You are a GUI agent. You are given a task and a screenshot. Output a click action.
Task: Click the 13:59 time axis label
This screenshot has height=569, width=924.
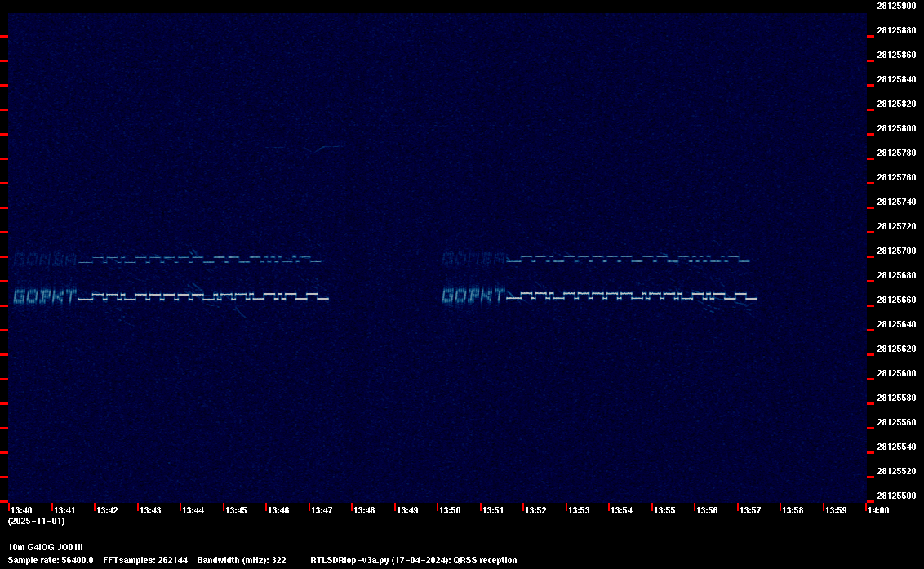pos(836,510)
